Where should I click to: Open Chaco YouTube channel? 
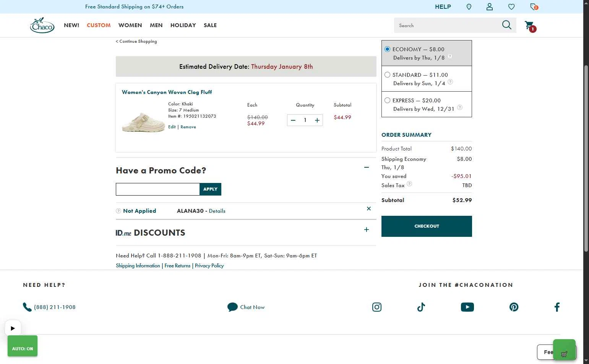coord(467,307)
